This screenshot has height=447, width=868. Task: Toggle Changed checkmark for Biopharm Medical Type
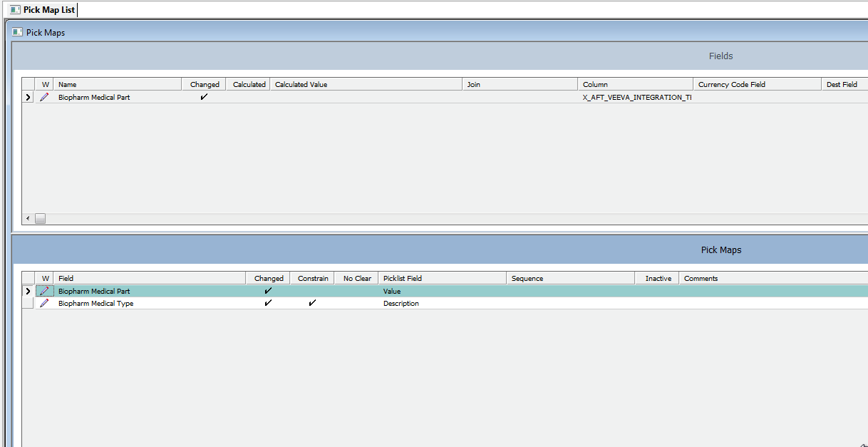point(268,303)
